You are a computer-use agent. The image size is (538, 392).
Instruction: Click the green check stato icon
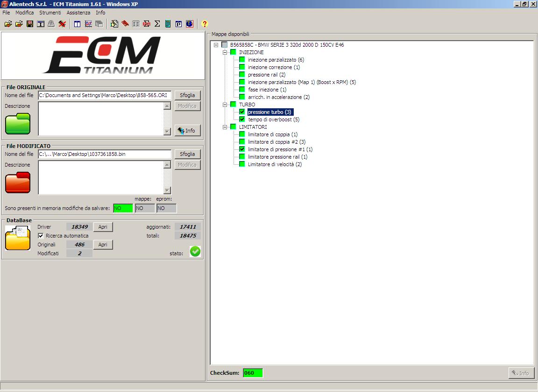(195, 252)
